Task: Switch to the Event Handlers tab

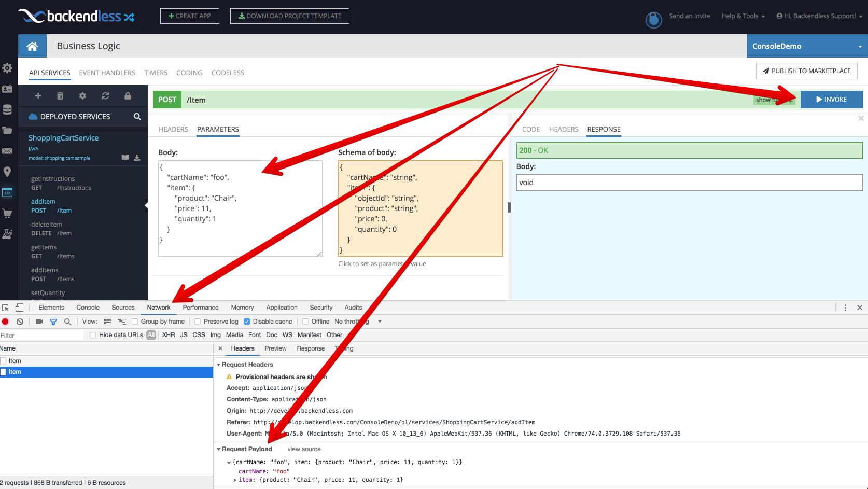Action: 107,73
